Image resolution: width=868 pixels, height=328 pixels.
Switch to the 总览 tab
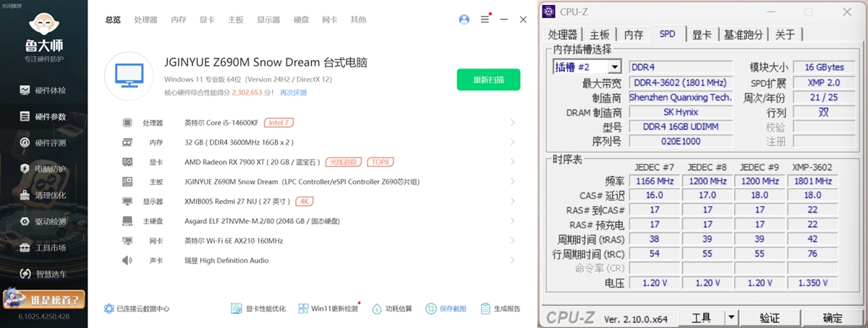click(x=113, y=20)
